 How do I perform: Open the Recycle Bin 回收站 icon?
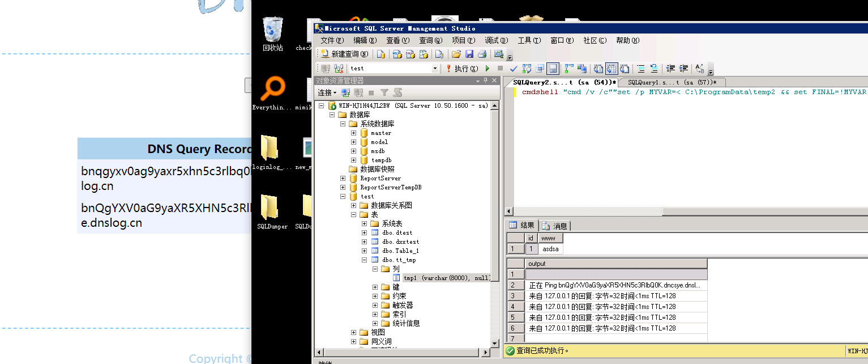272,33
